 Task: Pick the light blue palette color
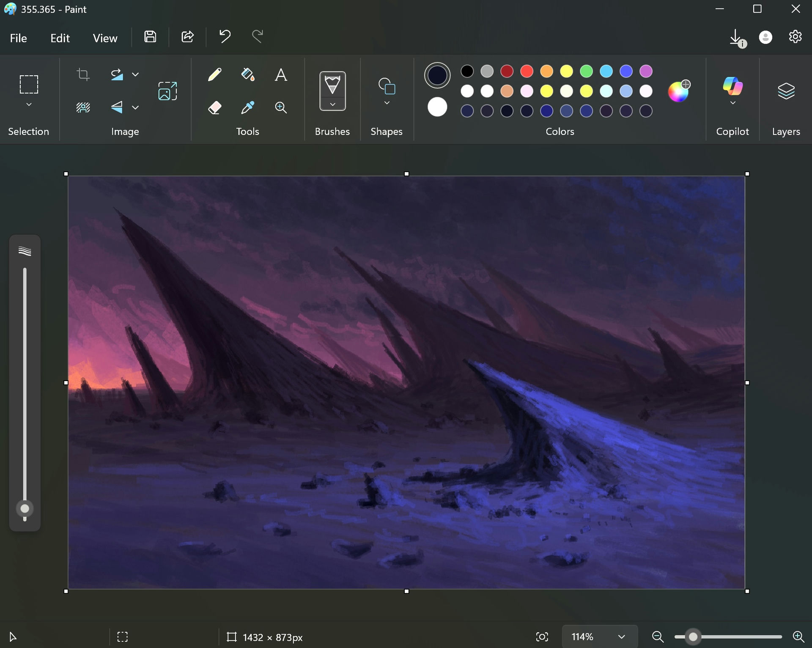(606, 71)
